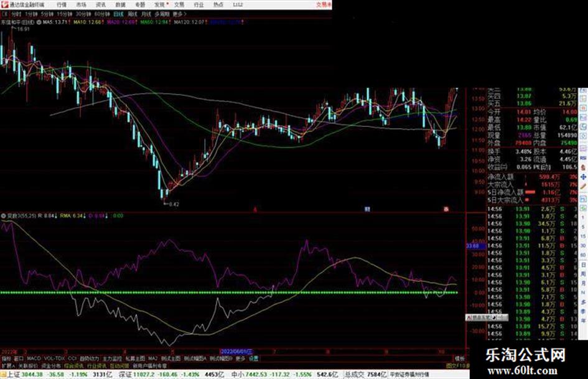Open main chart settings gear beside stock name
This screenshot has width=588, height=379.
point(39,22)
